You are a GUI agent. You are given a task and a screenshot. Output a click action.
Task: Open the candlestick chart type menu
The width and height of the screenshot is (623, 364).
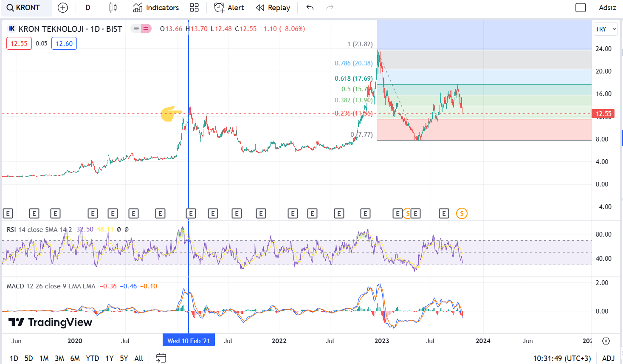point(113,8)
